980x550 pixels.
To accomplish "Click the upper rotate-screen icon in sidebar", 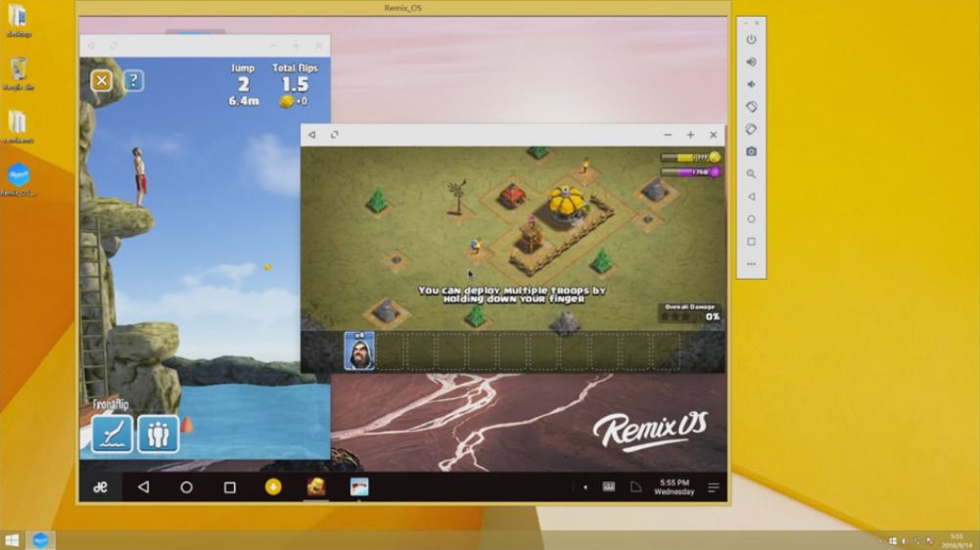I will [x=751, y=107].
